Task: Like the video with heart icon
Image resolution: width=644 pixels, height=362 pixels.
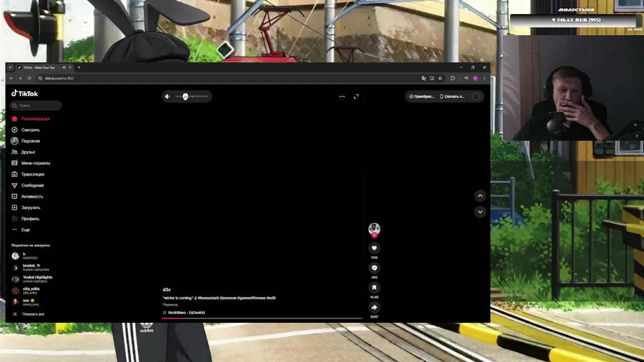Action: point(374,248)
